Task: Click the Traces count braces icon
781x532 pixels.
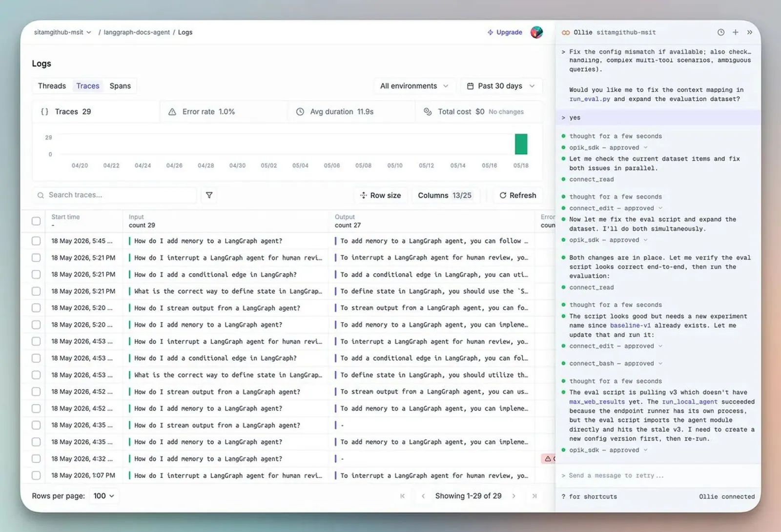Action: tap(44, 112)
